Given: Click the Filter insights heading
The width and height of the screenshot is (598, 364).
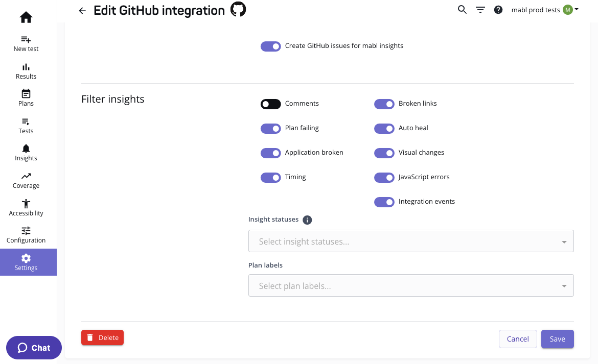Looking at the screenshot, I should tap(113, 99).
